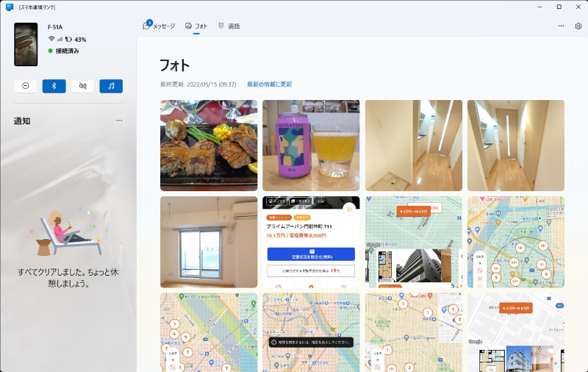Click the 通知 notifications heading

coord(22,121)
